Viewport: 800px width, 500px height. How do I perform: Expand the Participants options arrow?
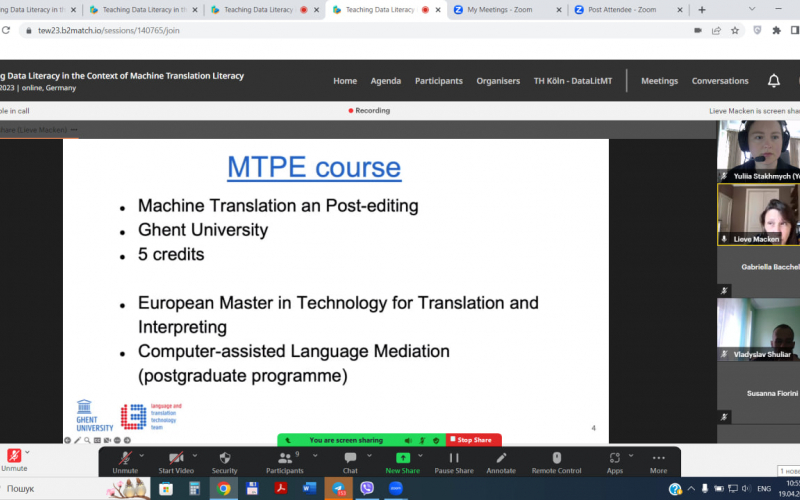pyautogui.click(x=315, y=456)
